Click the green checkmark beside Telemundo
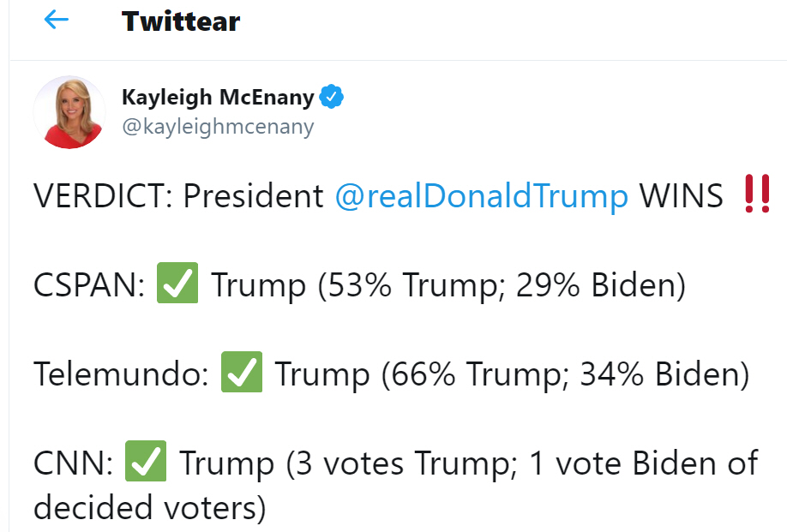The height and width of the screenshot is (532, 787). [242, 374]
